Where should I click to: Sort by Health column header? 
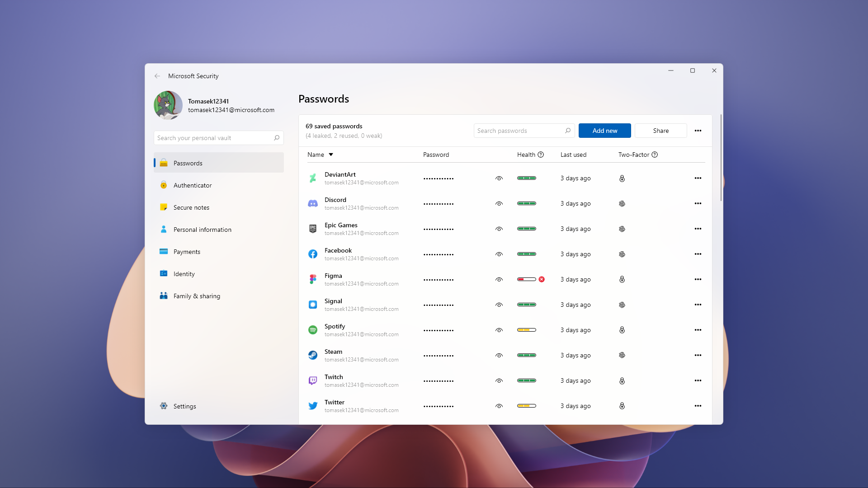[526, 155]
